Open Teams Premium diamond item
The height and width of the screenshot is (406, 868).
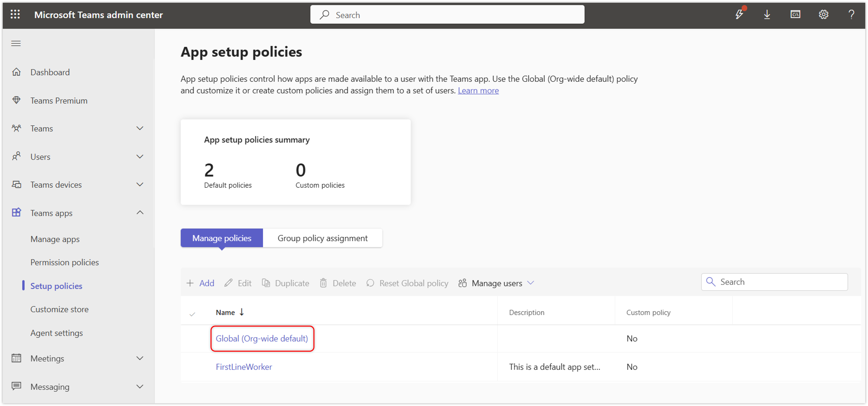click(x=59, y=100)
